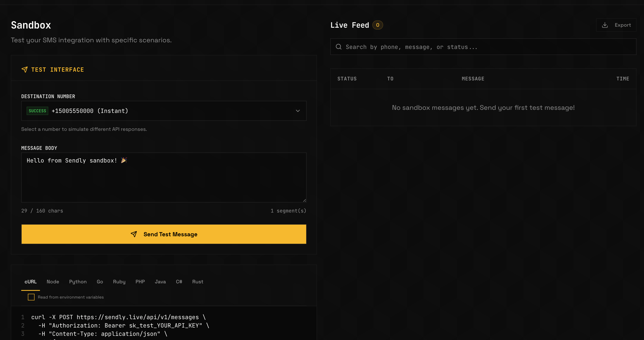644x340 pixels.
Task: Click the download icon on the Export button
Action: tap(605, 25)
